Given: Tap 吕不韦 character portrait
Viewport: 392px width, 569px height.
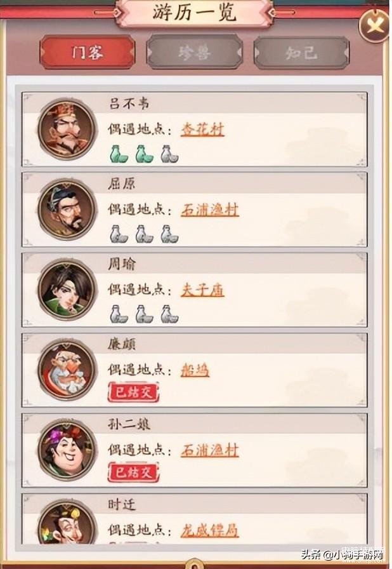Looking at the screenshot, I should pos(67,129).
